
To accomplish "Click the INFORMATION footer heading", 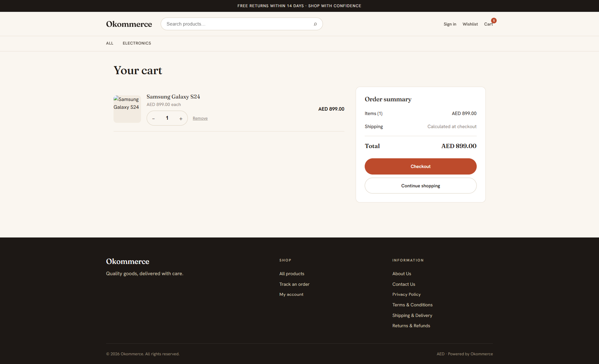I will (408, 260).
